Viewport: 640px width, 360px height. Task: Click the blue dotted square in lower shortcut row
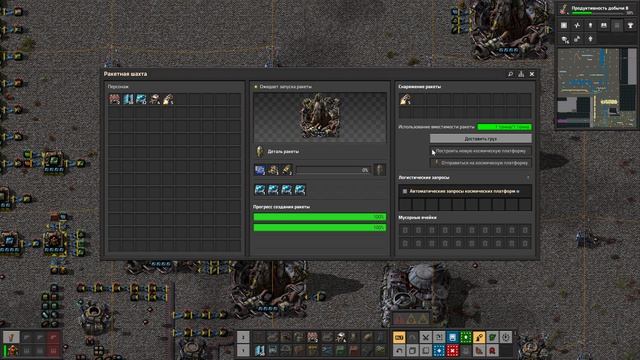(x=439, y=350)
